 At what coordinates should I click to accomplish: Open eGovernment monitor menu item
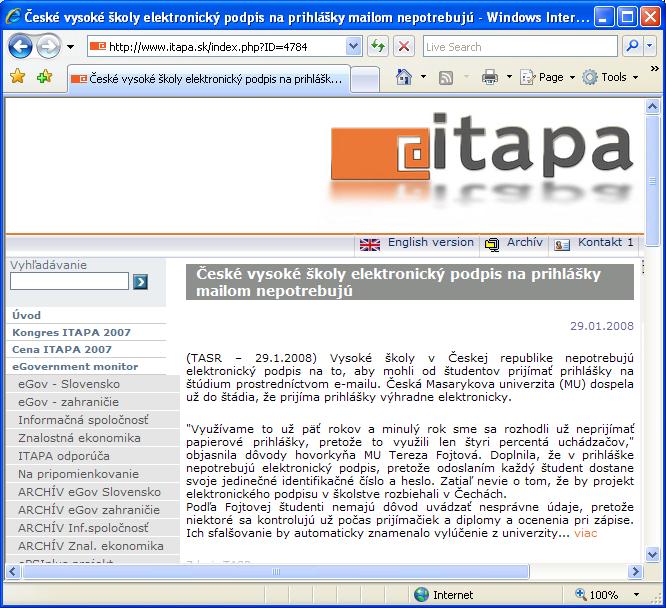click(x=75, y=366)
